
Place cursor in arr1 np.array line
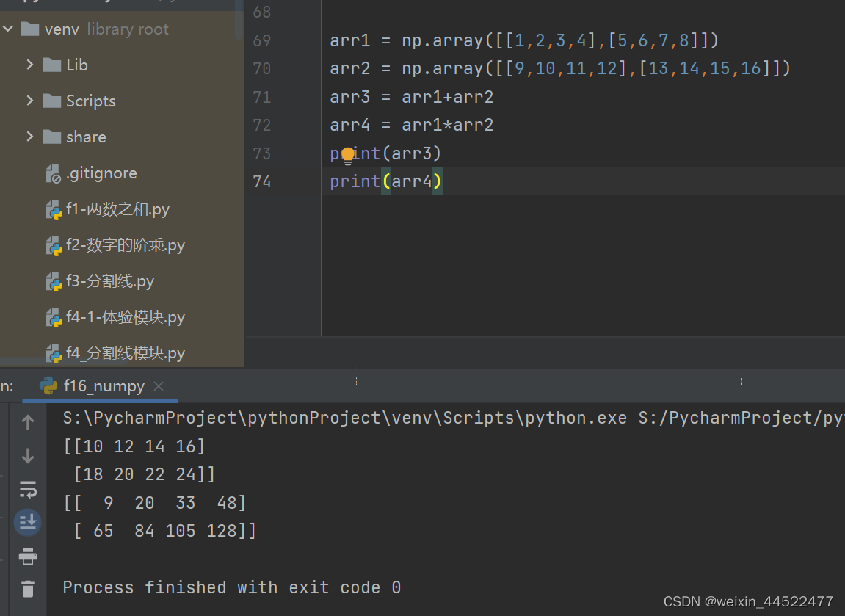tap(524, 40)
